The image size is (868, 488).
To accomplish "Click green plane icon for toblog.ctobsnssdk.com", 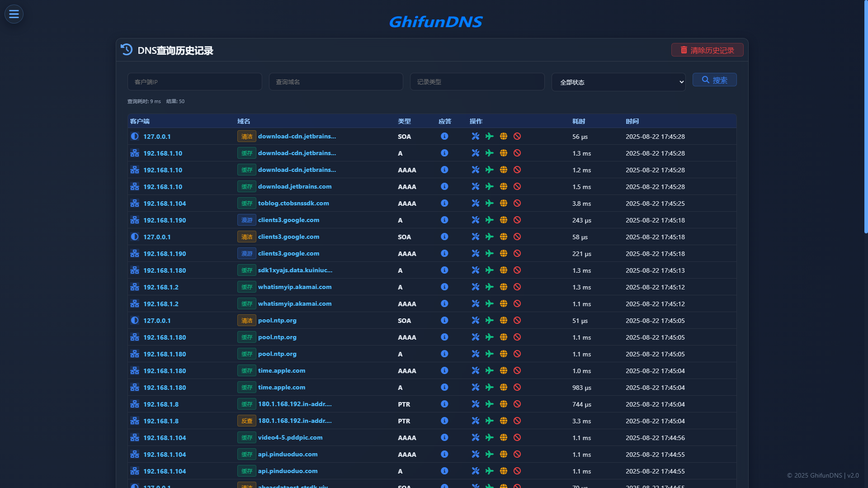I will (x=489, y=203).
